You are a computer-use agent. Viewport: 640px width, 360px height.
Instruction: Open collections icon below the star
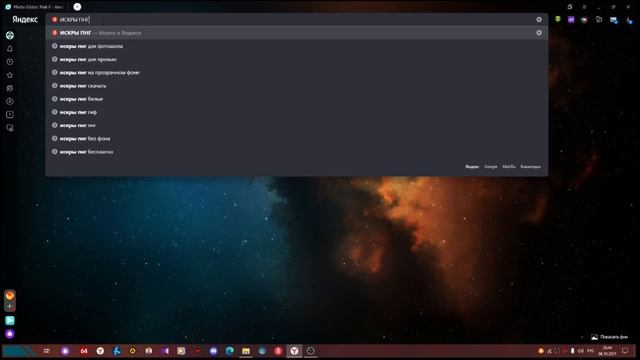[10, 88]
